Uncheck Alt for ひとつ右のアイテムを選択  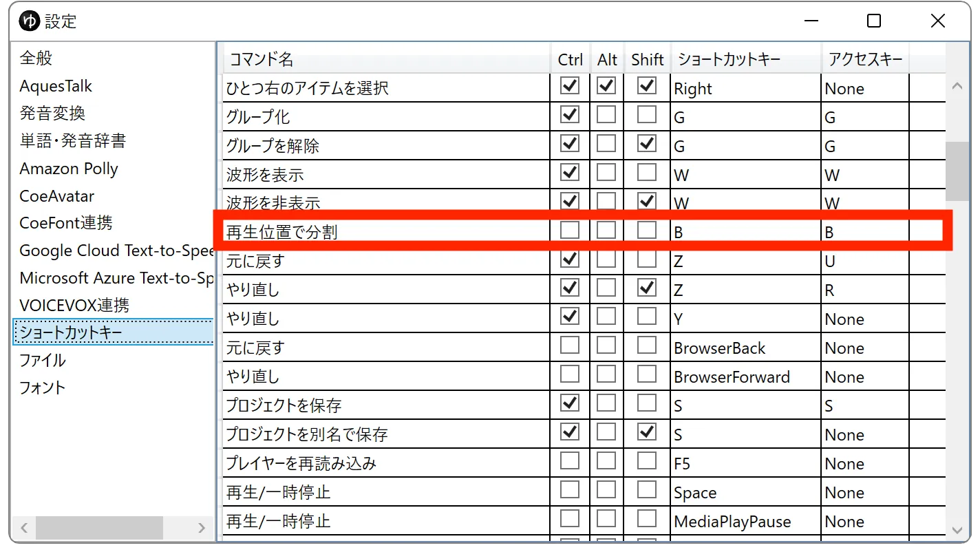point(606,86)
